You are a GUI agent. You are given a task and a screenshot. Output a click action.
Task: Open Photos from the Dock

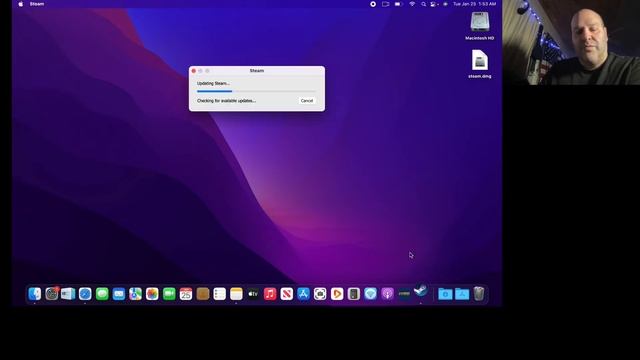152,293
